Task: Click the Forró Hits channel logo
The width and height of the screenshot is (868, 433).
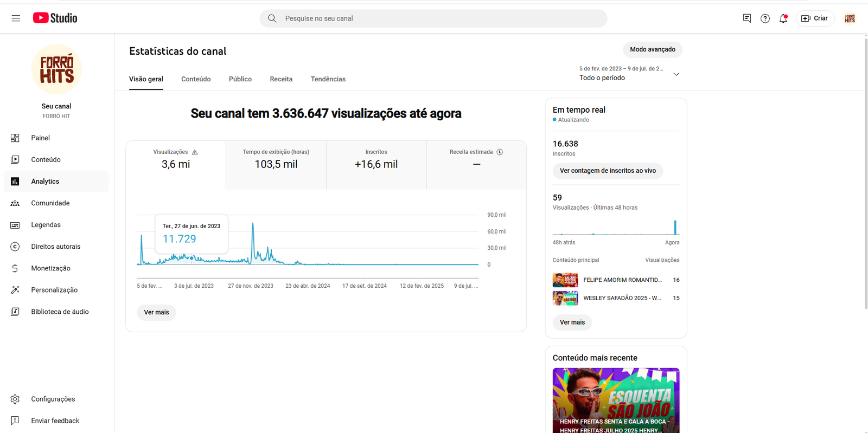Action: point(56,69)
